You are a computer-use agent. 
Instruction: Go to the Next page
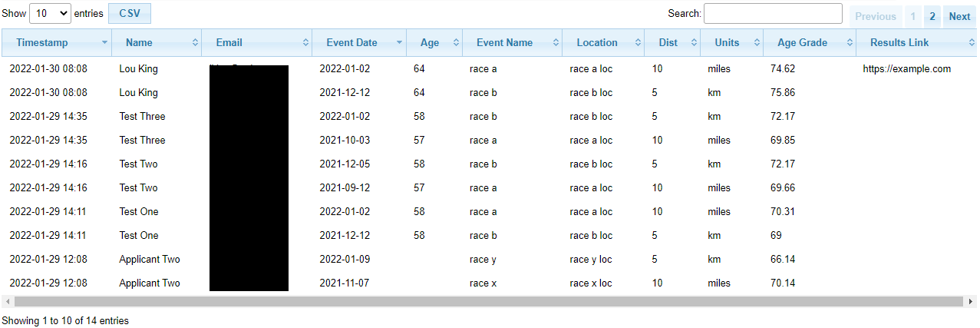tap(960, 16)
